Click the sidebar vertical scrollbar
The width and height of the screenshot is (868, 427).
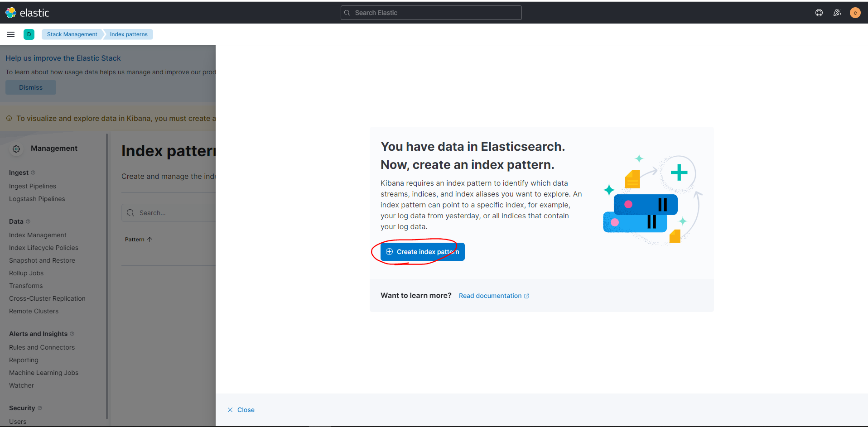point(107,276)
